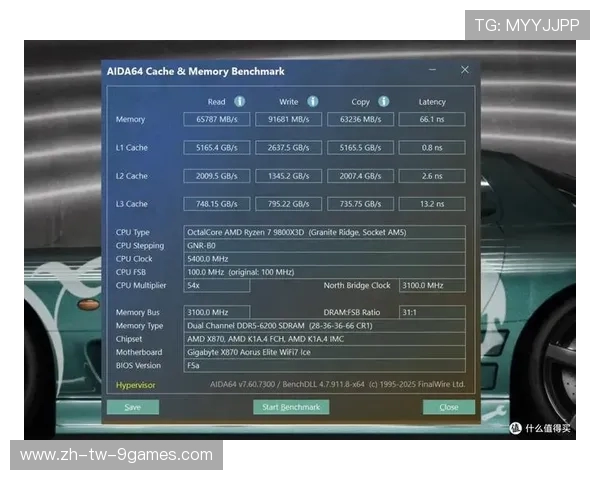Click the L3 Cache Latency value
The image size is (600, 480).
432,204
